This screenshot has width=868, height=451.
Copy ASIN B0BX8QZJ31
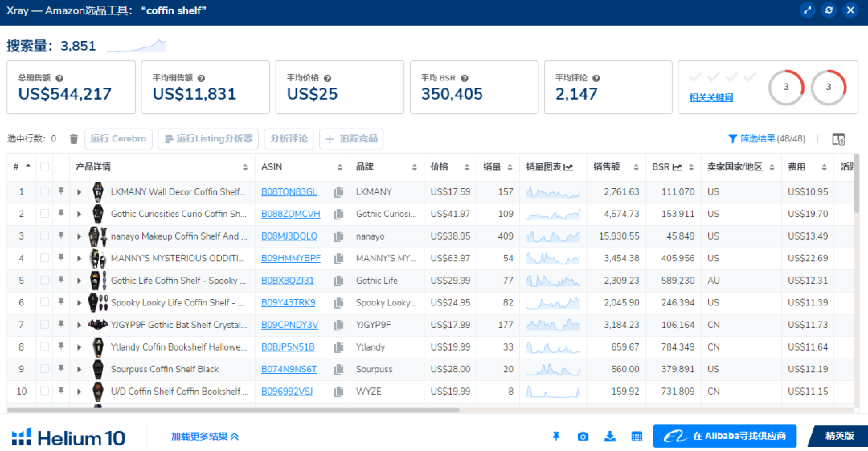tap(338, 281)
